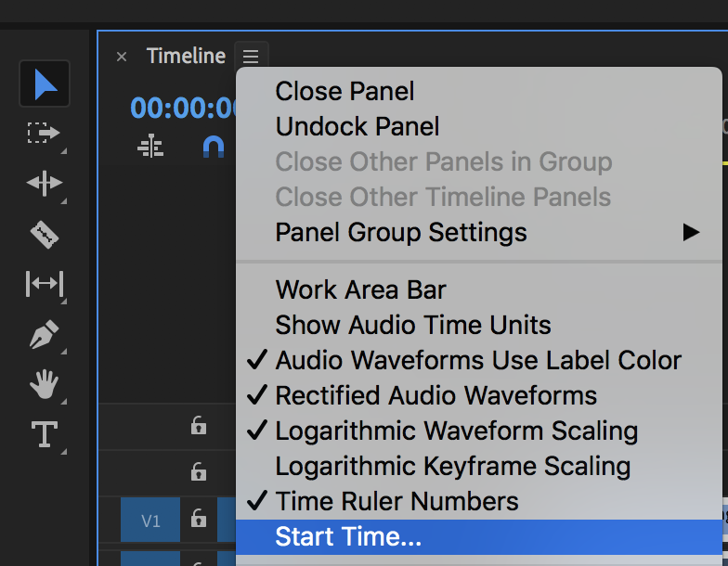Select the Pen tool

[x=45, y=334]
